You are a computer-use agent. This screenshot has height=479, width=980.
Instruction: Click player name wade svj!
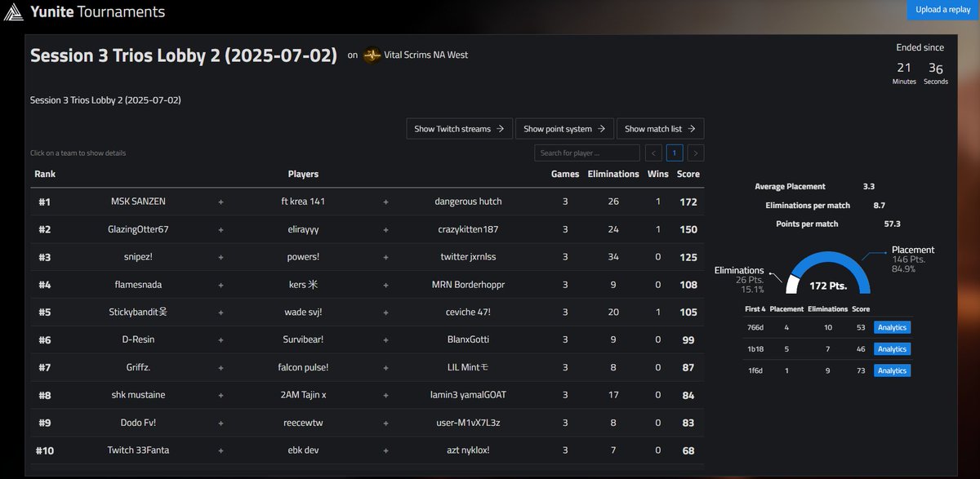pos(303,312)
